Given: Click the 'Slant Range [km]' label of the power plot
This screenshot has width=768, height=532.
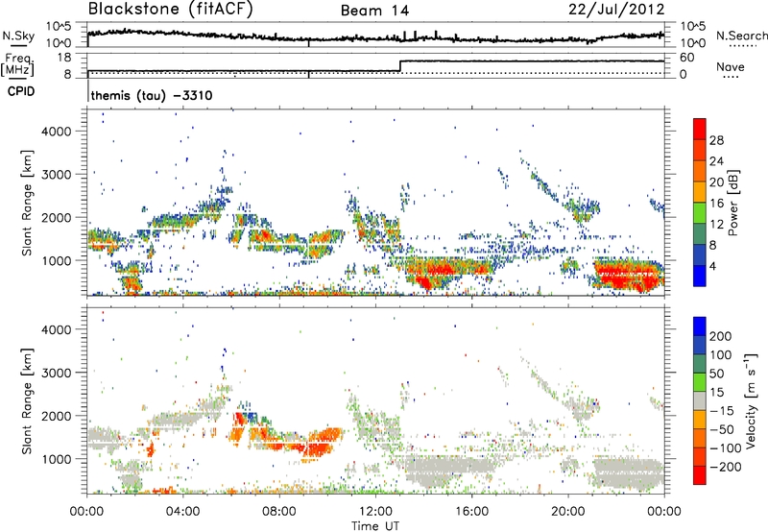Looking at the screenshot, I should click(x=27, y=203).
